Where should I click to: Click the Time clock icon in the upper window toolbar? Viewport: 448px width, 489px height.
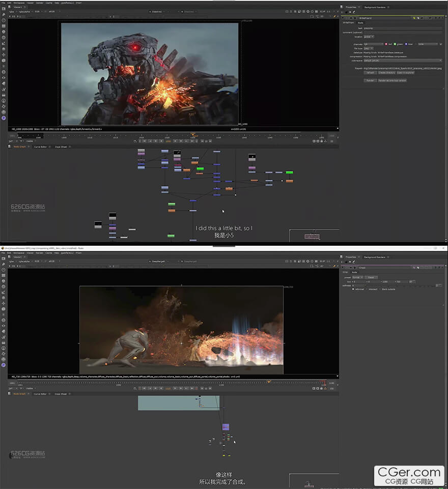point(4,20)
